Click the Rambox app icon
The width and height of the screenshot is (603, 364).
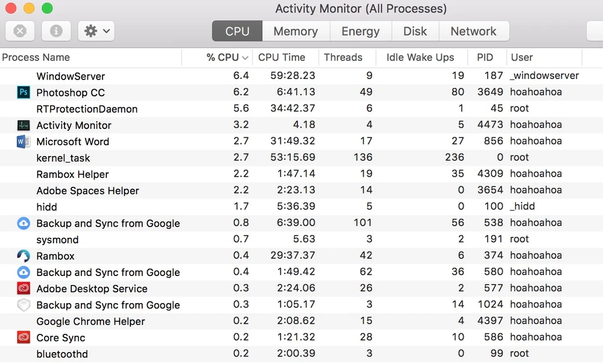24,256
